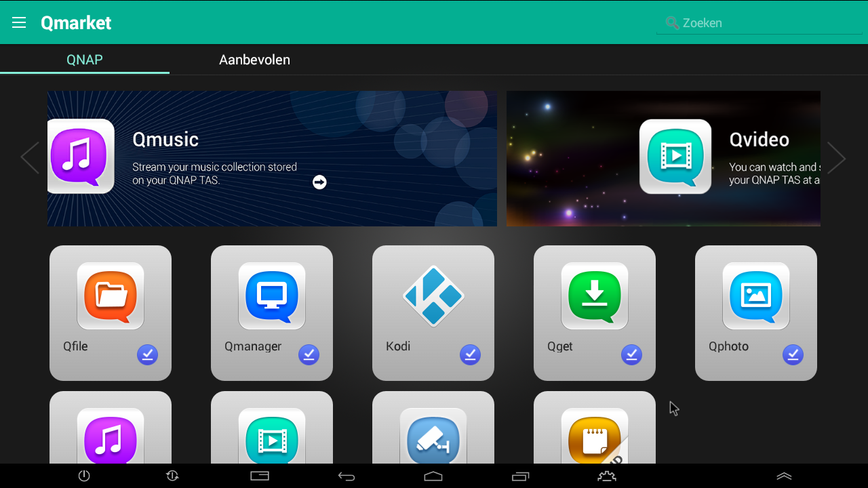Open the Qget app icon
The image size is (868, 488).
tap(595, 296)
